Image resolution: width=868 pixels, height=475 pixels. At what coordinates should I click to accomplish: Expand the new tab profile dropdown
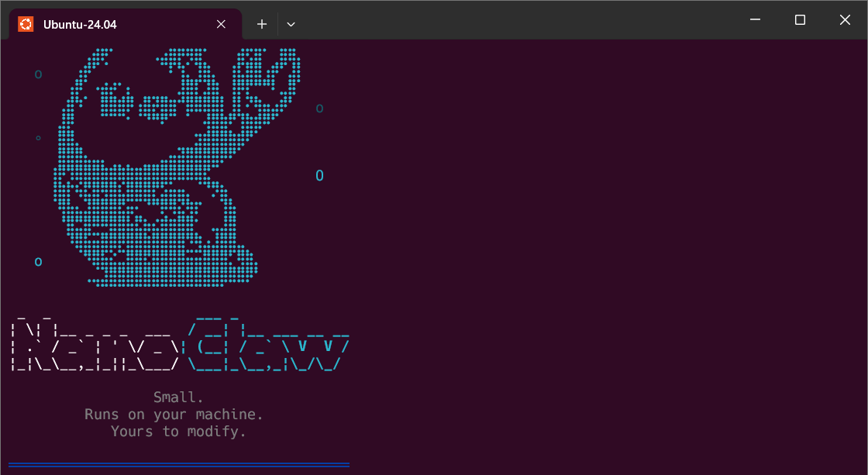(291, 24)
